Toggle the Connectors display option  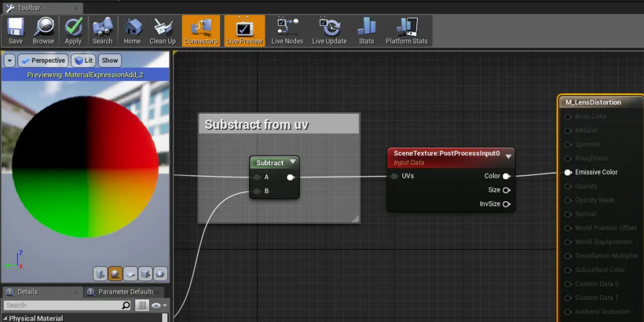[201, 31]
